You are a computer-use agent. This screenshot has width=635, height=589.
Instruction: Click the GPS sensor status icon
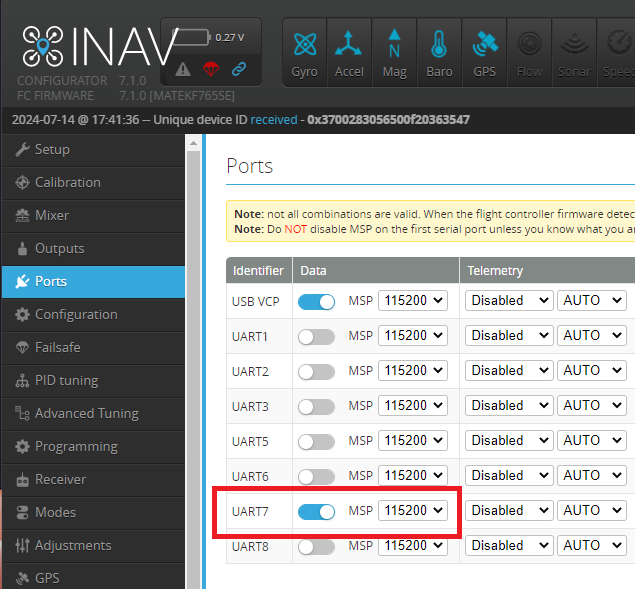tap(484, 53)
